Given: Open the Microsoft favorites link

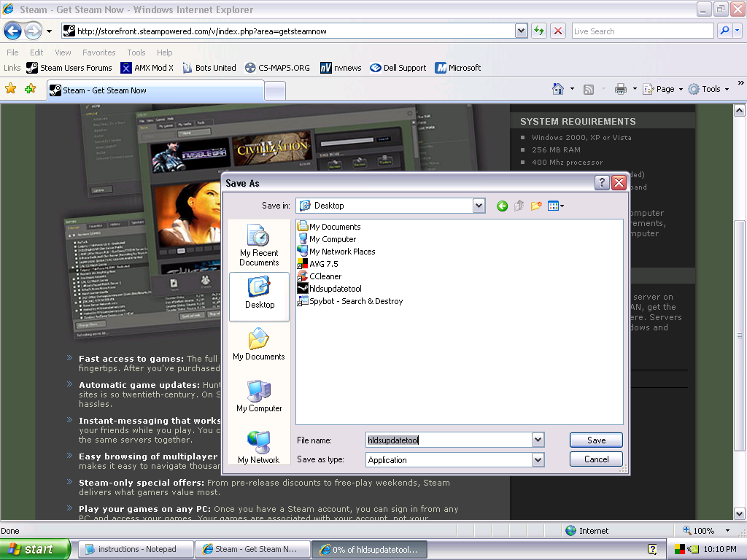Looking at the screenshot, I should 458,68.
